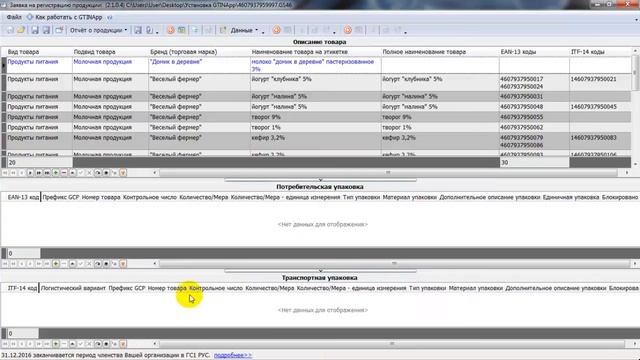Viewport: 640px width, 360px height.
Task: Select 'творог 9%' in label name column
Action: click(316, 117)
